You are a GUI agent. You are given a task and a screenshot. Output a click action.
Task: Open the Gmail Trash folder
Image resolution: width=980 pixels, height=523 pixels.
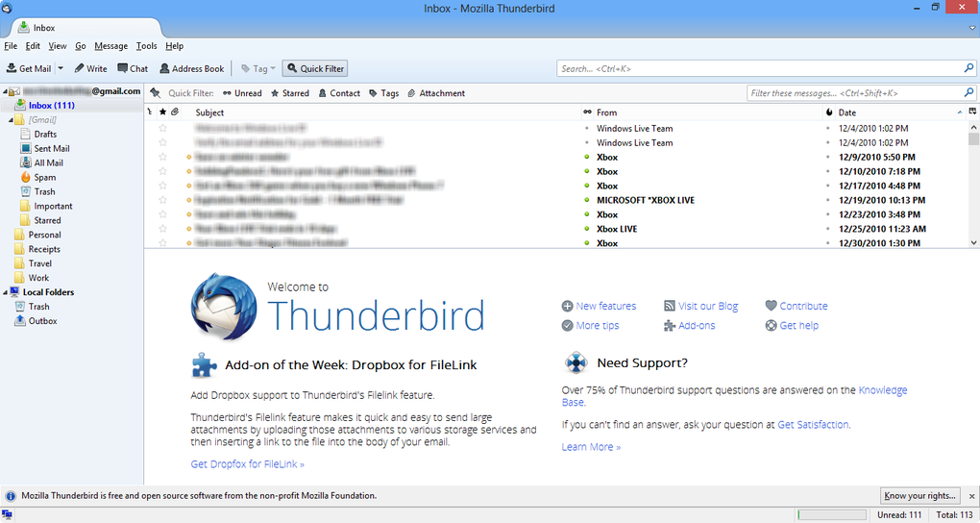(x=44, y=191)
